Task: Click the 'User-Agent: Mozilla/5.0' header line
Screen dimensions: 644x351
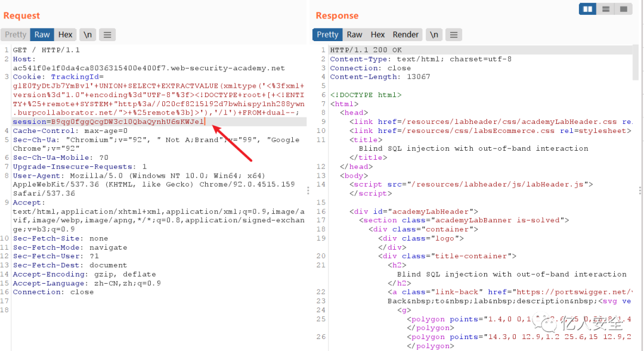Action: point(139,176)
